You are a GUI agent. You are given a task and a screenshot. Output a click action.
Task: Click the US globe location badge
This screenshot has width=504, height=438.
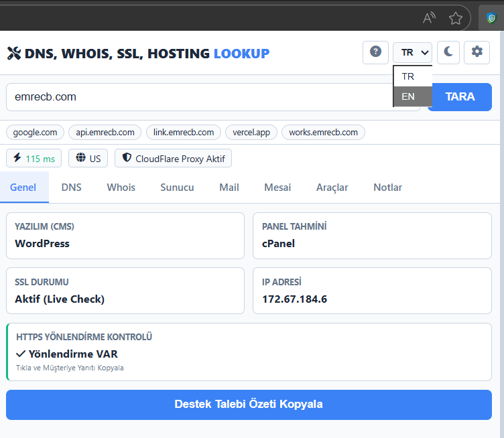click(88, 159)
